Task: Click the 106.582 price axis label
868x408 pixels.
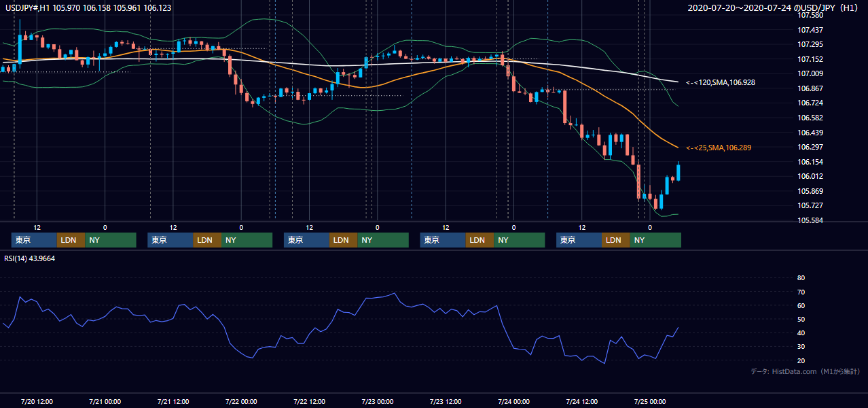Action: point(810,118)
